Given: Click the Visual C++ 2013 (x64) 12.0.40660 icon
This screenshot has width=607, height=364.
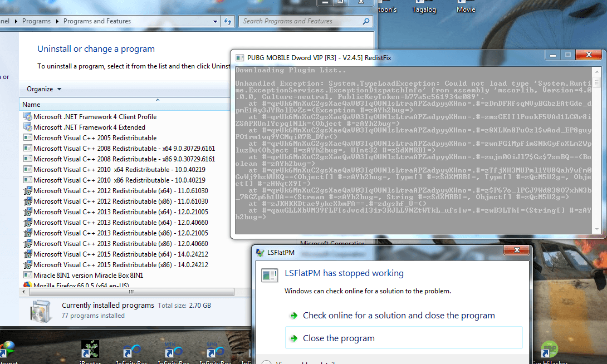Looking at the screenshot, I should pyautogui.click(x=27, y=222).
